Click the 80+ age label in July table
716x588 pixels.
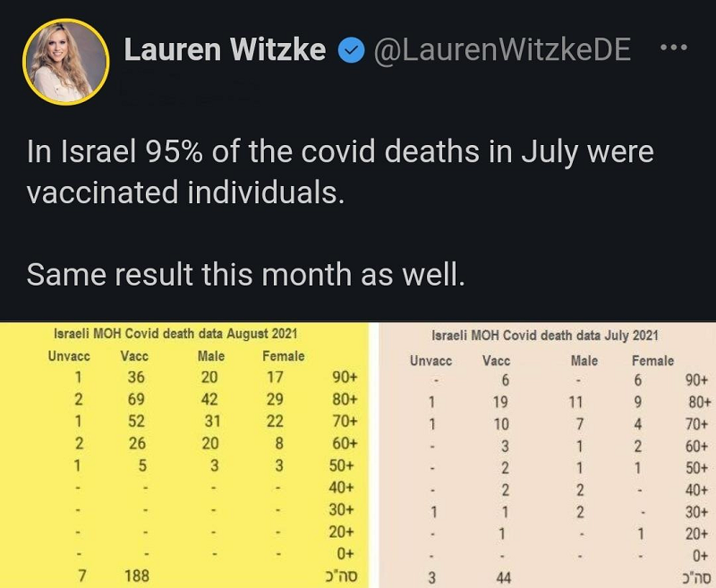pyautogui.click(x=700, y=402)
